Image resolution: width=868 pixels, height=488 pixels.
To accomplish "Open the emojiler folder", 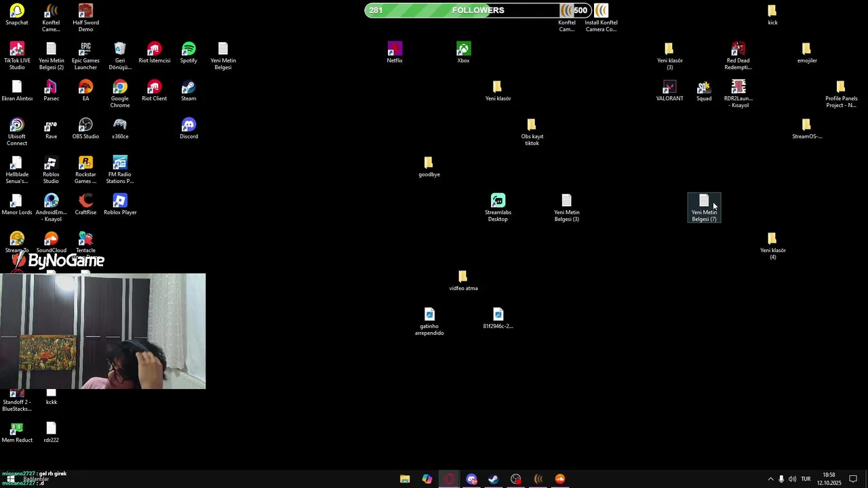I will coord(806,54).
